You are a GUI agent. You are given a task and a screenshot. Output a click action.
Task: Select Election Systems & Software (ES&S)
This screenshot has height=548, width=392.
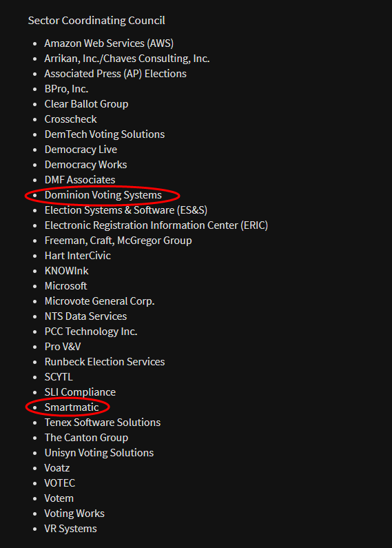click(126, 210)
